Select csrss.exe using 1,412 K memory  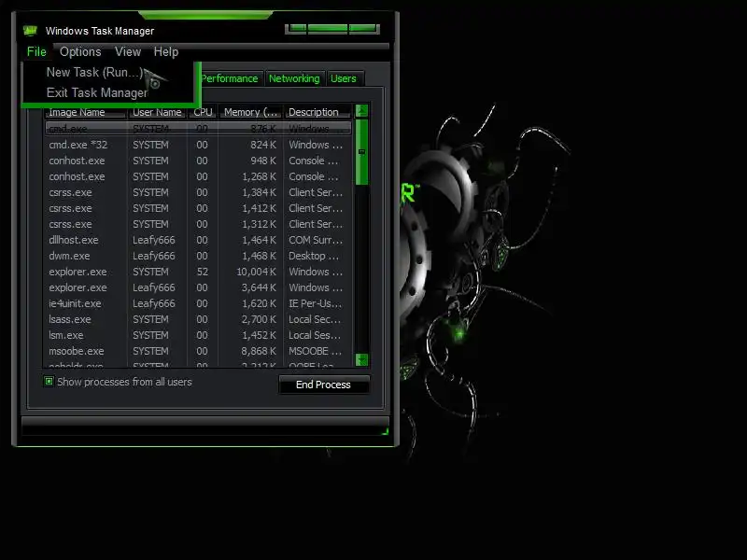[199, 208]
